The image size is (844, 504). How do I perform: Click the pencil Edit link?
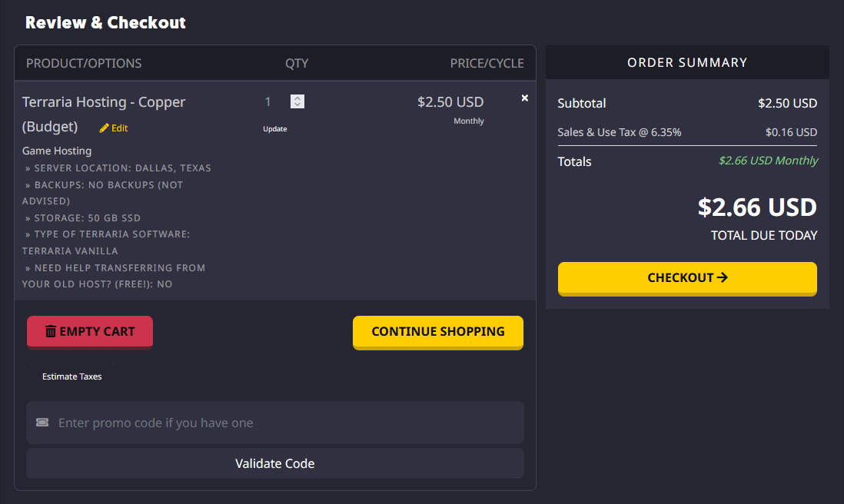tap(114, 128)
